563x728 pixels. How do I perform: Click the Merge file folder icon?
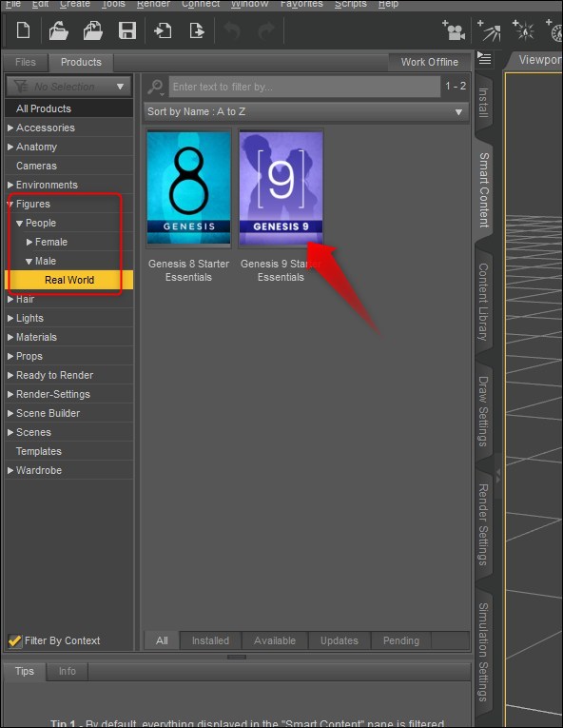(93, 30)
